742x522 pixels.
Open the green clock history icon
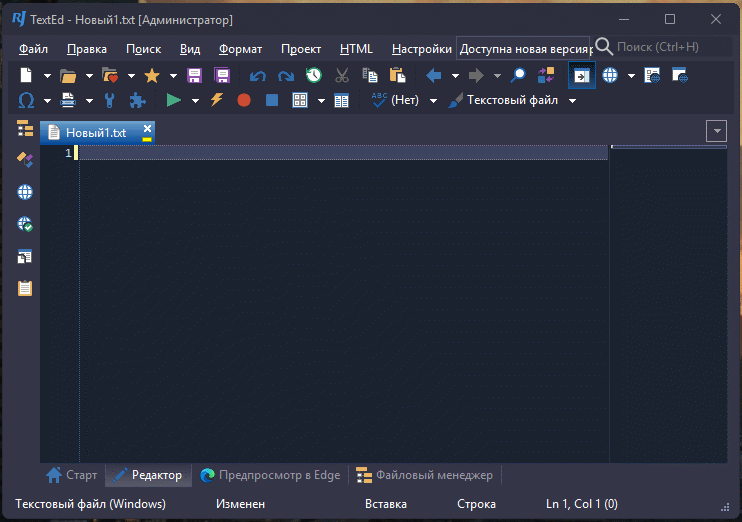tap(314, 75)
